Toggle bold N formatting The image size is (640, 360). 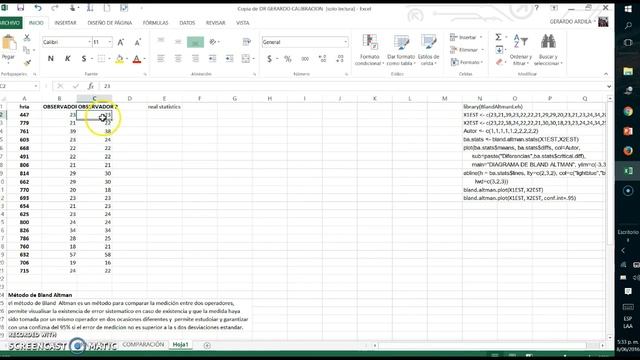[51, 59]
